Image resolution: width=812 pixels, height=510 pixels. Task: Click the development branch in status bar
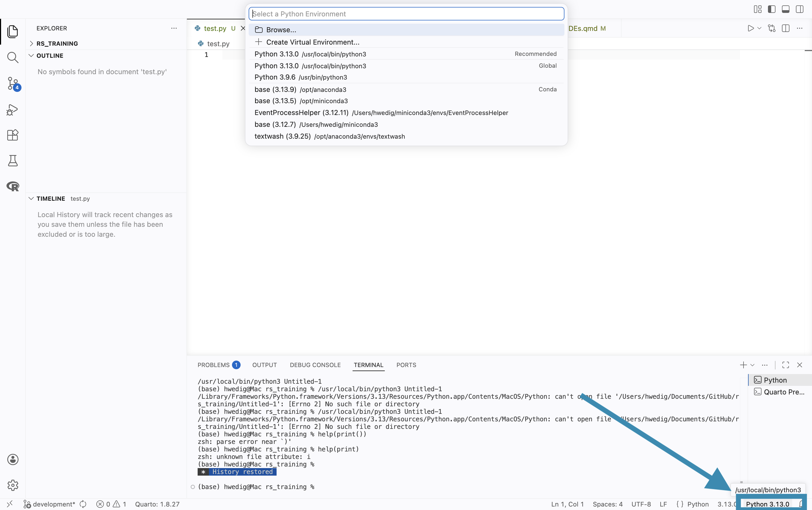tap(54, 504)
